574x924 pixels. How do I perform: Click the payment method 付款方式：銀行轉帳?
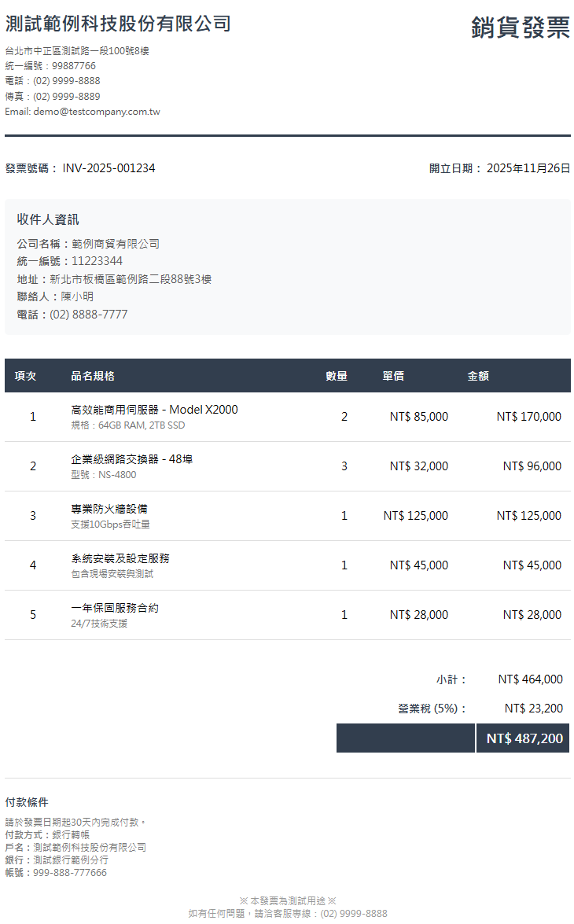pos(47,835)
